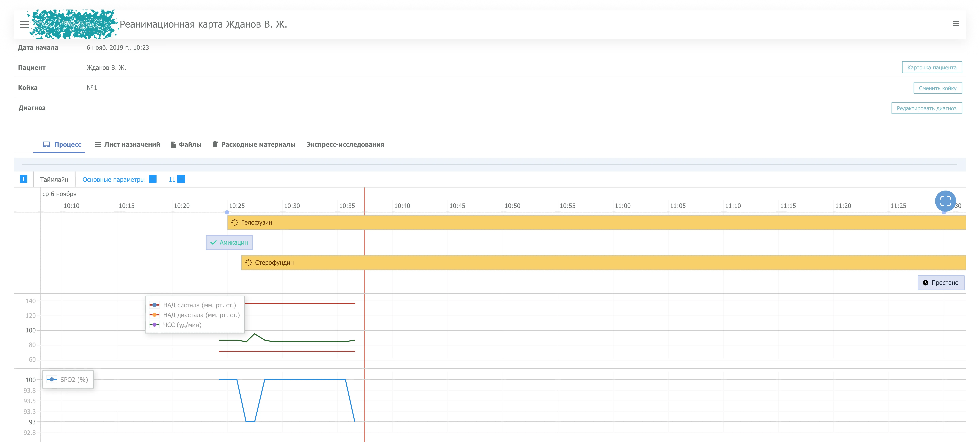
Task: Open the hamburger menu at top left
Action: click(24, 25)
